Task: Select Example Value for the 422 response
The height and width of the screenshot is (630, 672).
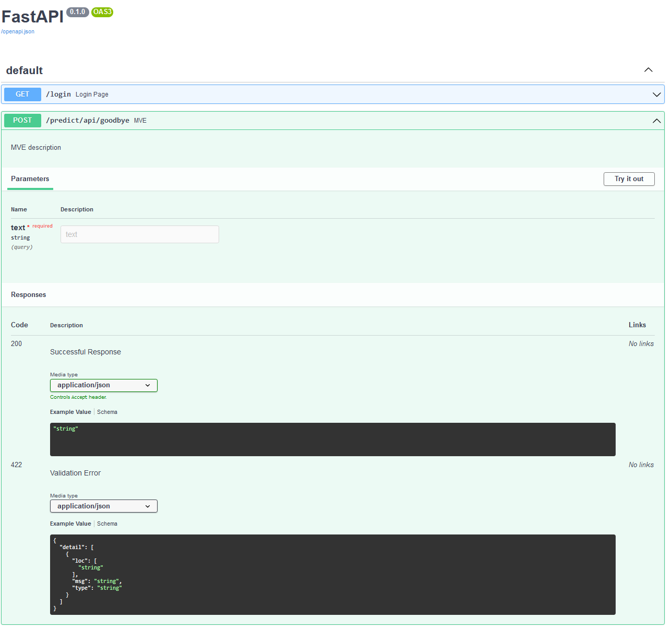Action: tap(70, 524)
